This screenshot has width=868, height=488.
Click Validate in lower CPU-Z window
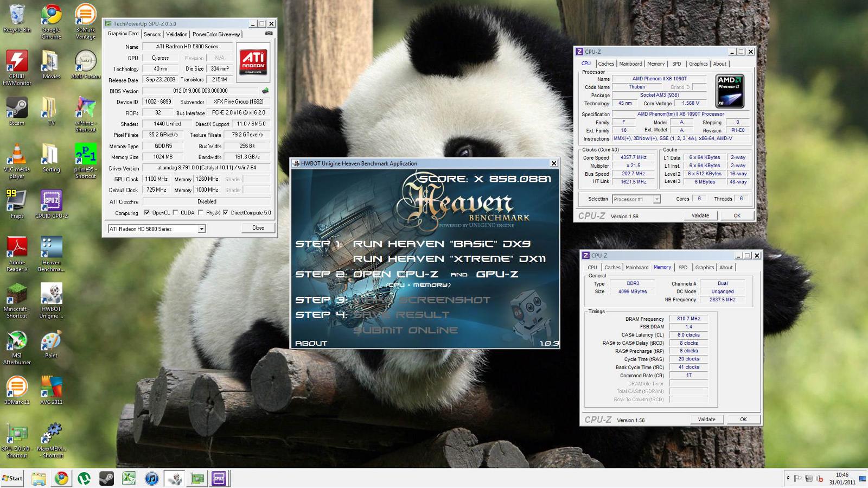[706, 420]
